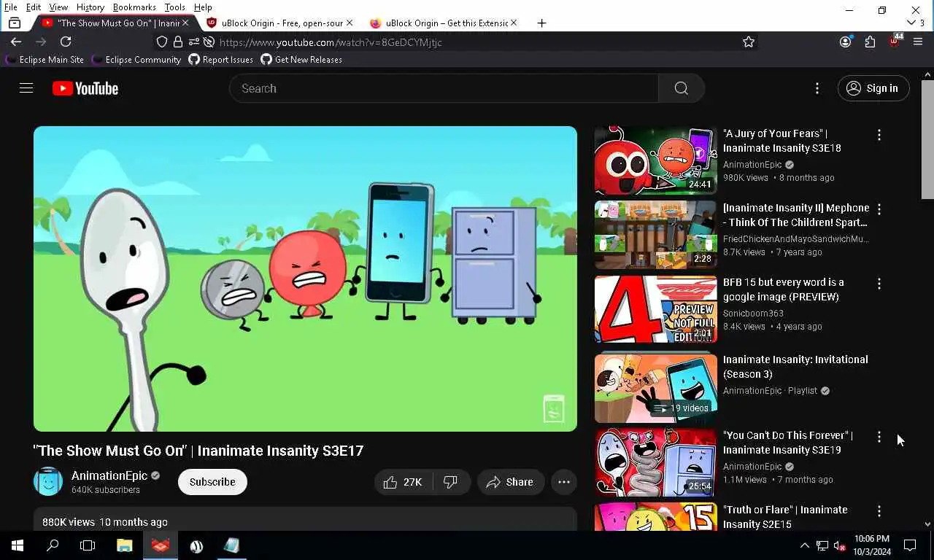The image size is (934, 560).
Task: Click the Sign in button
Action: tap(873, 88)
